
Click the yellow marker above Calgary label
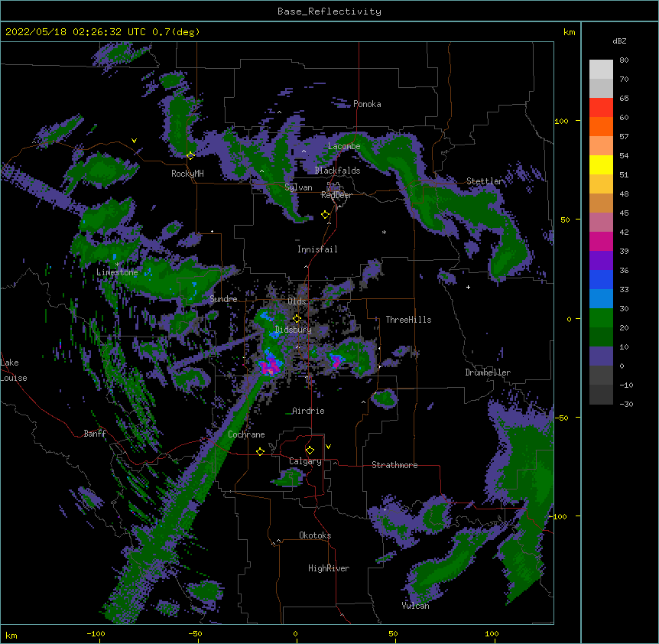(310, 450)
